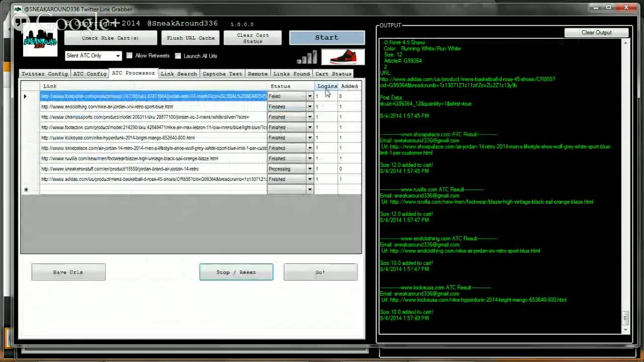644x362 pixels.
Task: Select the ruvilla.com blazer-high-vintage link cell
Action: coord(153,158)
